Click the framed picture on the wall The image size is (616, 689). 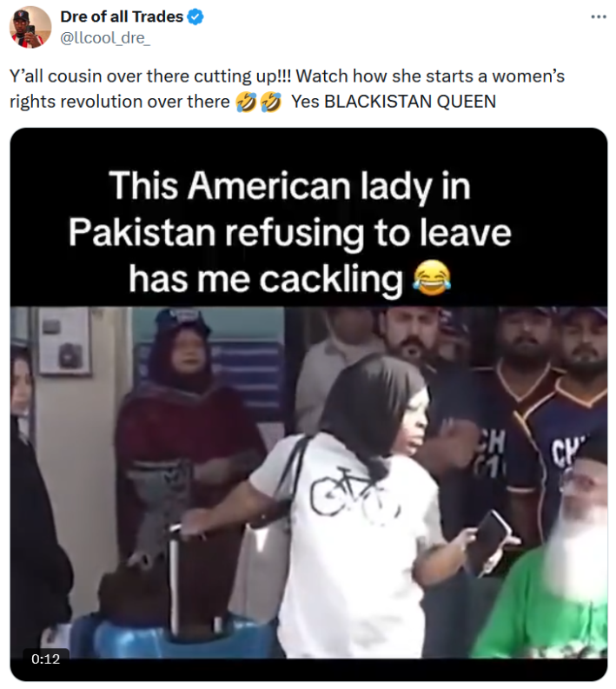(63, 341)
